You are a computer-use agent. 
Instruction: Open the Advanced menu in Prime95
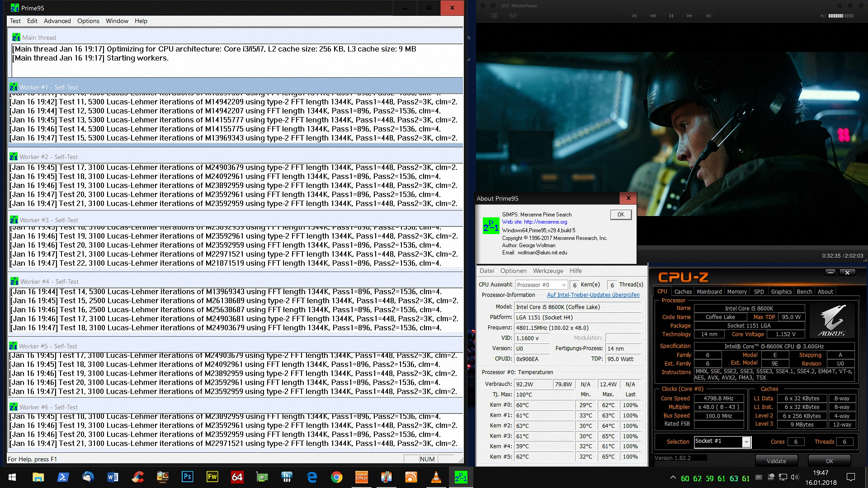tap(57, 21)
